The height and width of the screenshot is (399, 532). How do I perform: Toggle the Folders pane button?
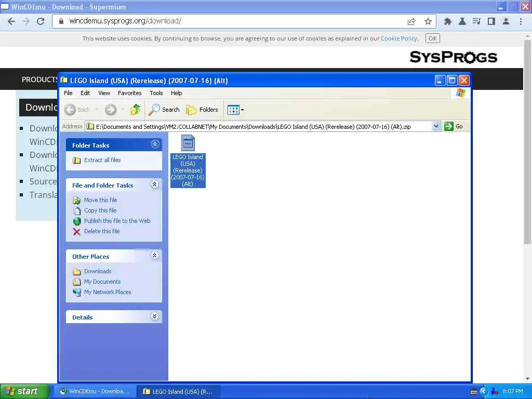[202, 110]
